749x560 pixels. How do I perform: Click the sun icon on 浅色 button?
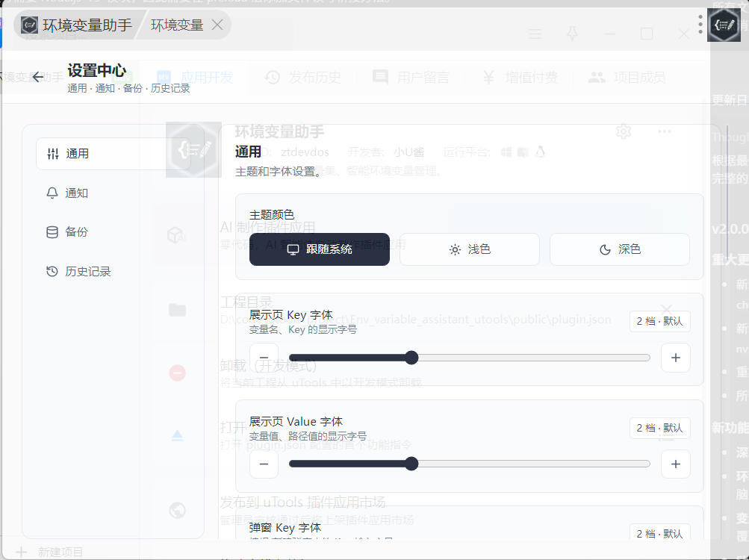pyautogui.click(x=456, y=249)
